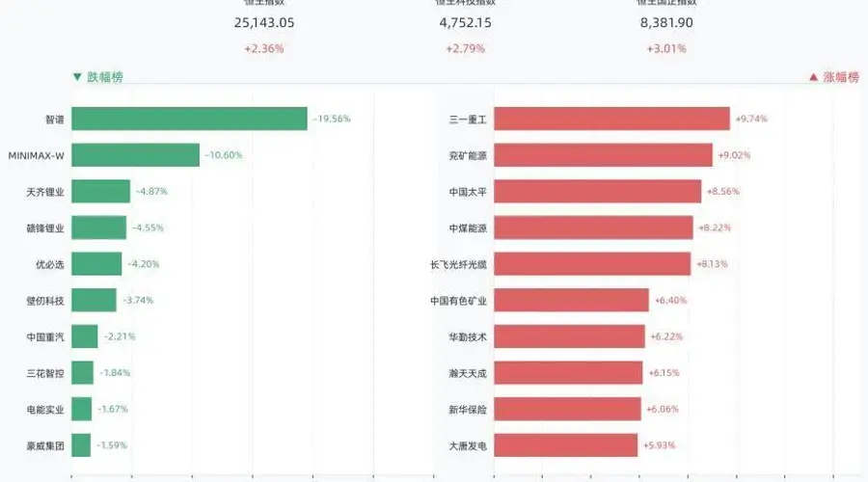Screen dimensions: 868x482
Task: Click the +9.74% value label
Action: tap(751, 119)
